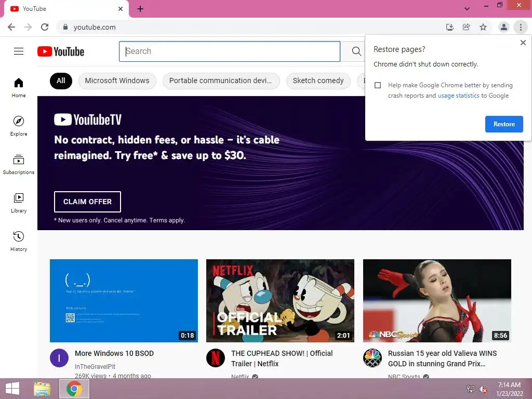
Task: Open the Cuphead Netflix trailer thumbnail
Action: [x=280, y=301]
